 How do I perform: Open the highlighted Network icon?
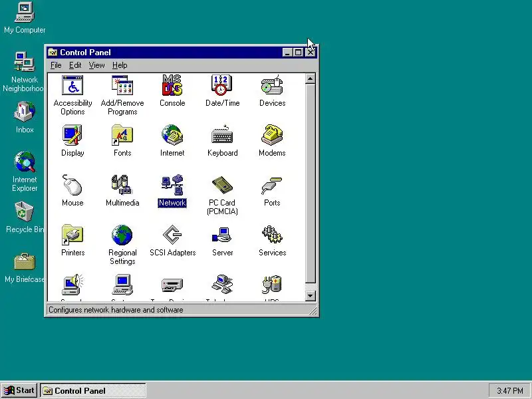point(172,185)
